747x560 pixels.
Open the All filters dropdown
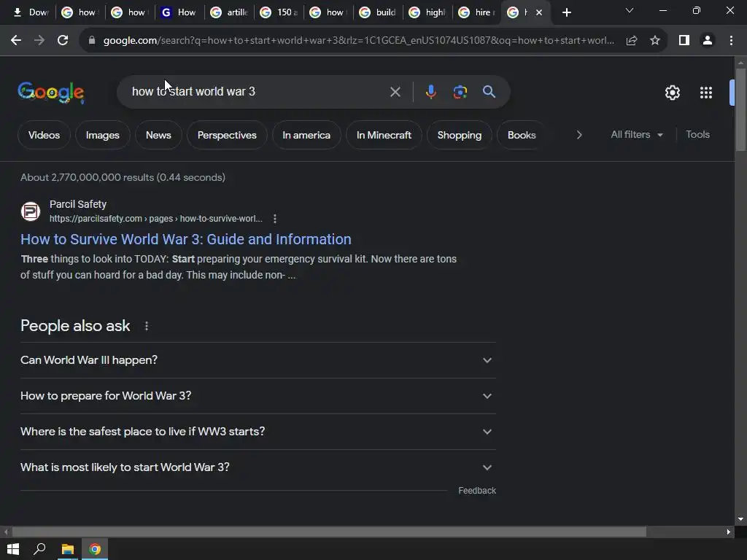coord(636,135)
